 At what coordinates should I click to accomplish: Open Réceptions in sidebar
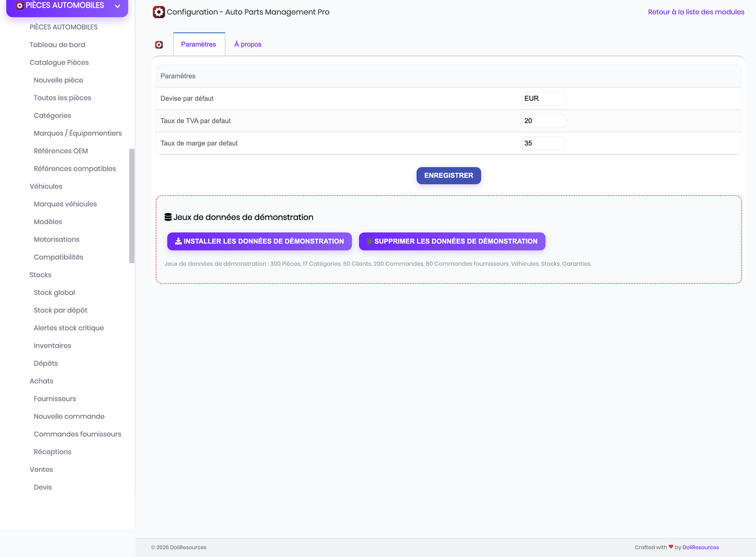(52, 452)
